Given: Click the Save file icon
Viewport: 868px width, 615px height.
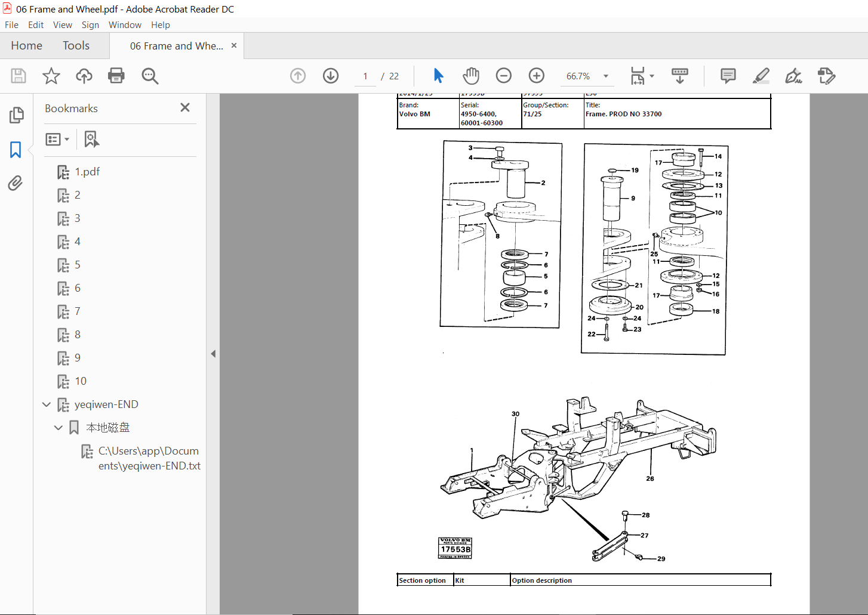Looking at the screenshot, I should click(x=19, y=76).
